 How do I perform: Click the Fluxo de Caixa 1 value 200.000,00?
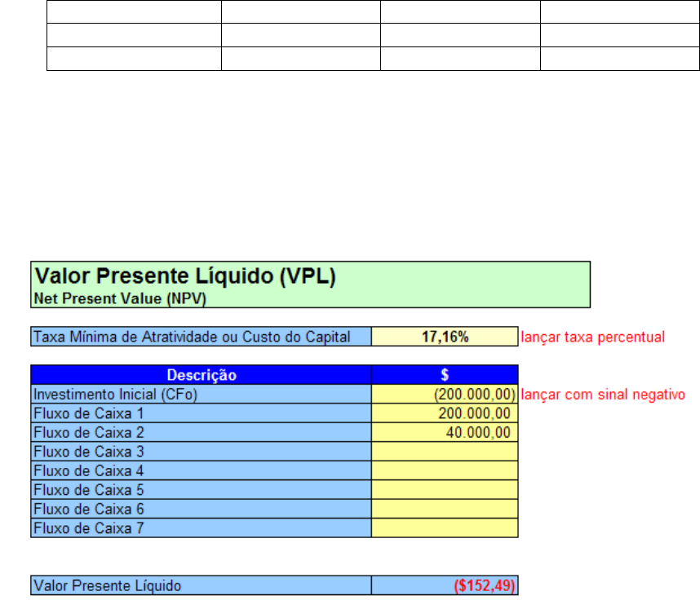[x=445, y=413]
